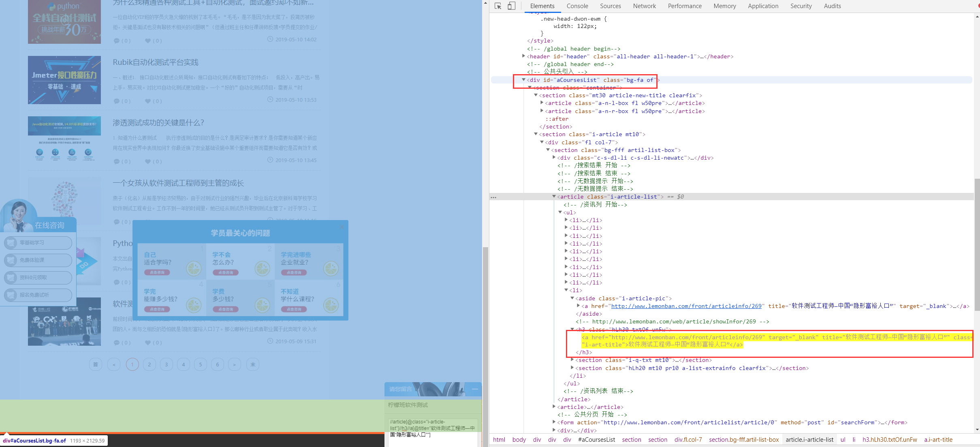This screenshot has height=447, width=980.
Task: Collapse the div#aCoursesList node
Action: [523, 80]
